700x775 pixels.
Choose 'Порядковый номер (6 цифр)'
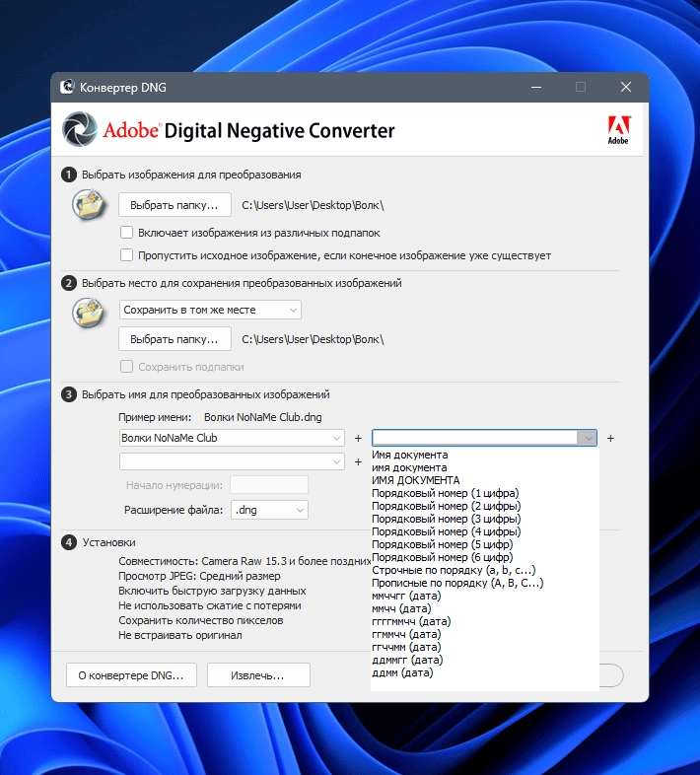pos(443,557)
